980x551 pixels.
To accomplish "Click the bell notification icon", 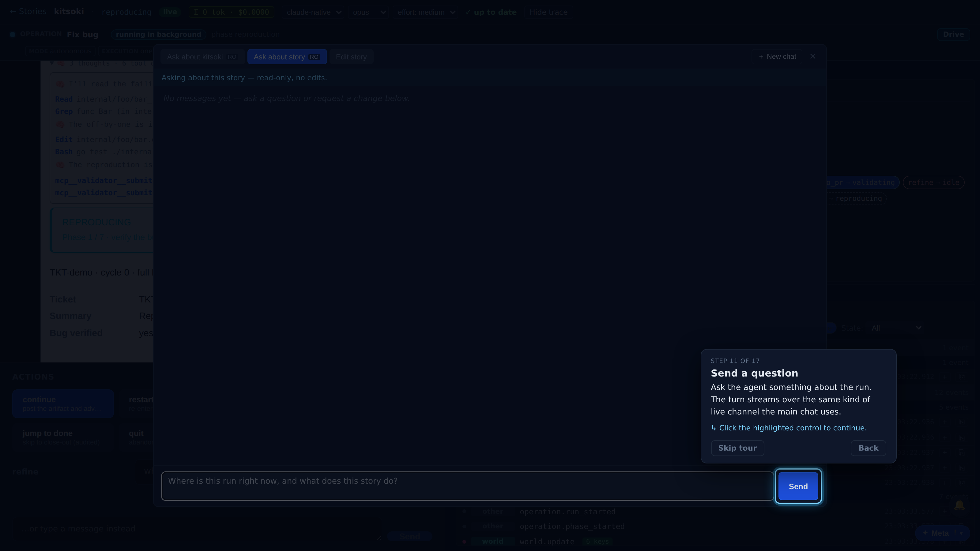I will click(x=959, y=505).
